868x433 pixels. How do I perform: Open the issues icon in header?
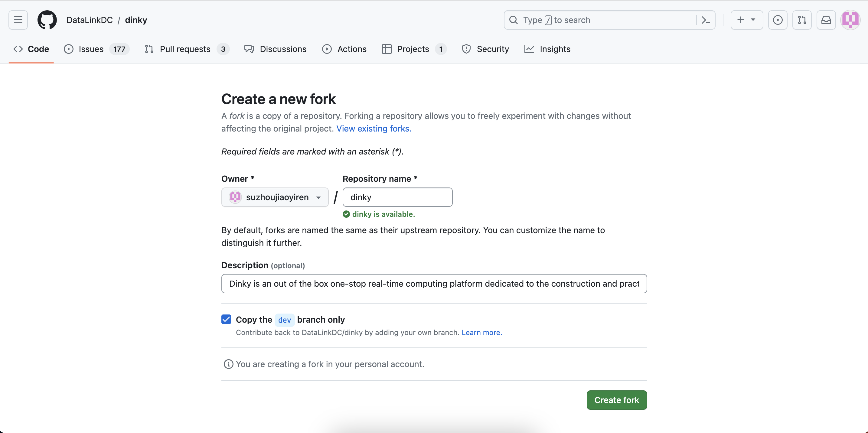(778, 20)
